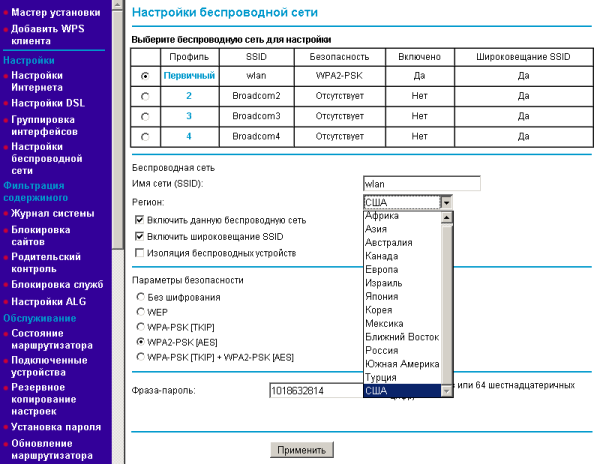This screenshot has width=597, height=464.
Task: Open 'Обновление маршрутизатора' in sidebar
Action: [x=52, y=450]
